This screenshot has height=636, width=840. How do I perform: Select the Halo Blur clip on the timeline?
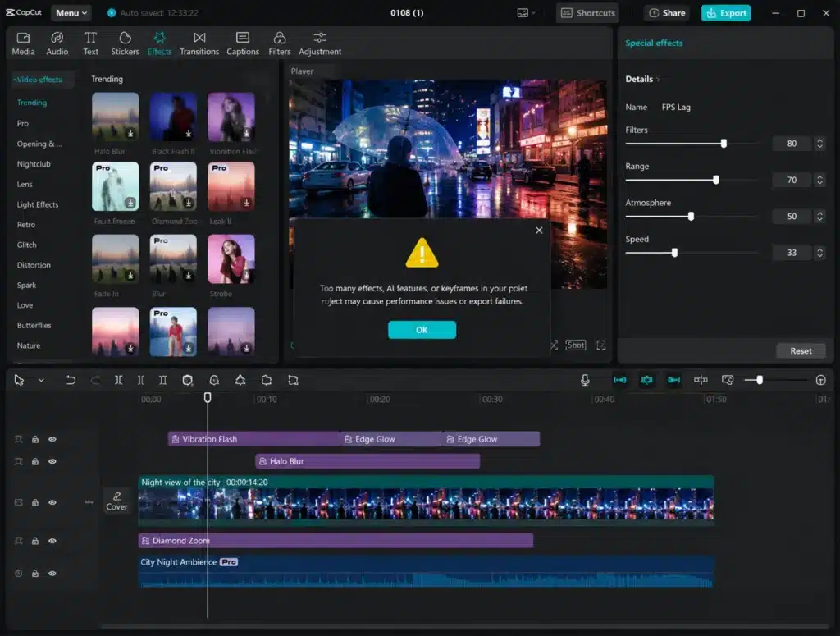click(367, 461)
